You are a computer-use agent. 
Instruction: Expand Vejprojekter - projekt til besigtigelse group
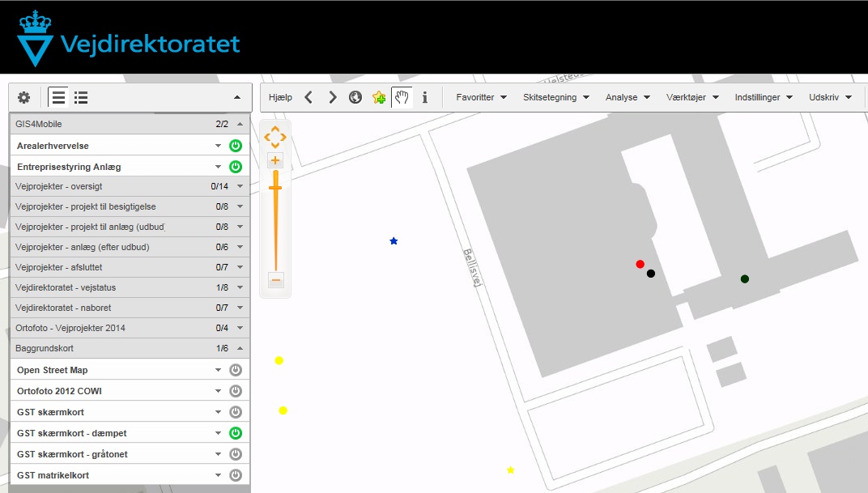[240, 206]
